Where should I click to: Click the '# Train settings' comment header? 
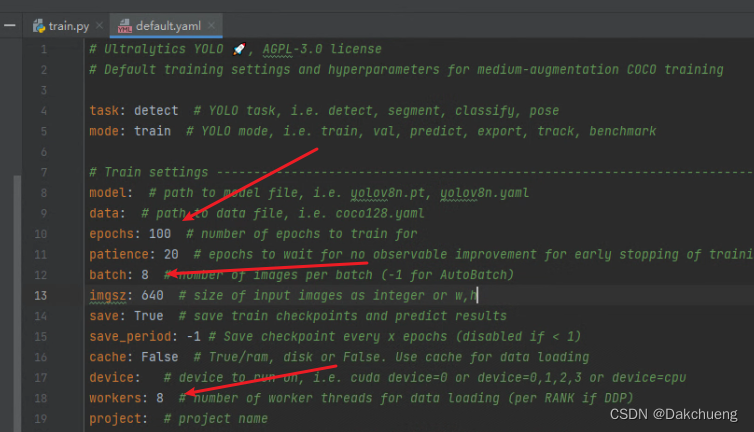tap(149, 172)
